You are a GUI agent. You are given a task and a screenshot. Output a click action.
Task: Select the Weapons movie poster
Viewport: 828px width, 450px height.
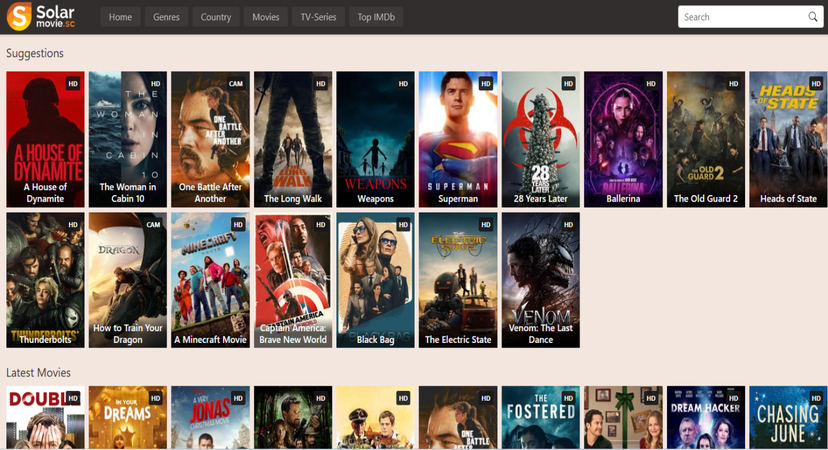pos(375,139)
